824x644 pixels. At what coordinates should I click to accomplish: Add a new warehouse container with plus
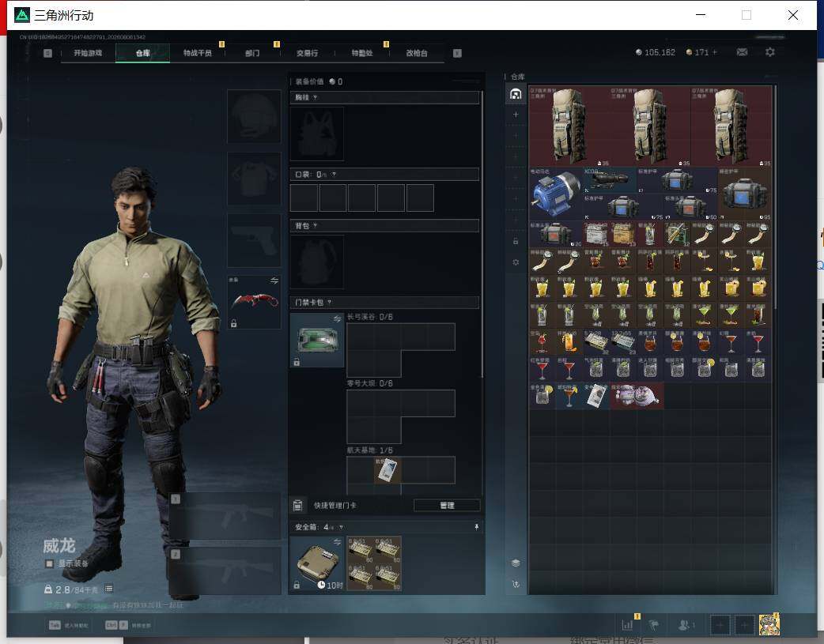click(516, 115)
